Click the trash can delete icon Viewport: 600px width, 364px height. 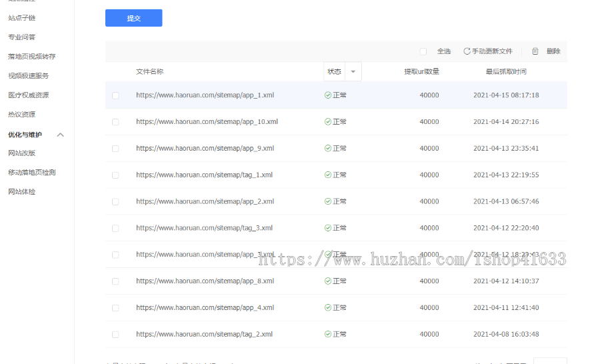tap(535, 51)
